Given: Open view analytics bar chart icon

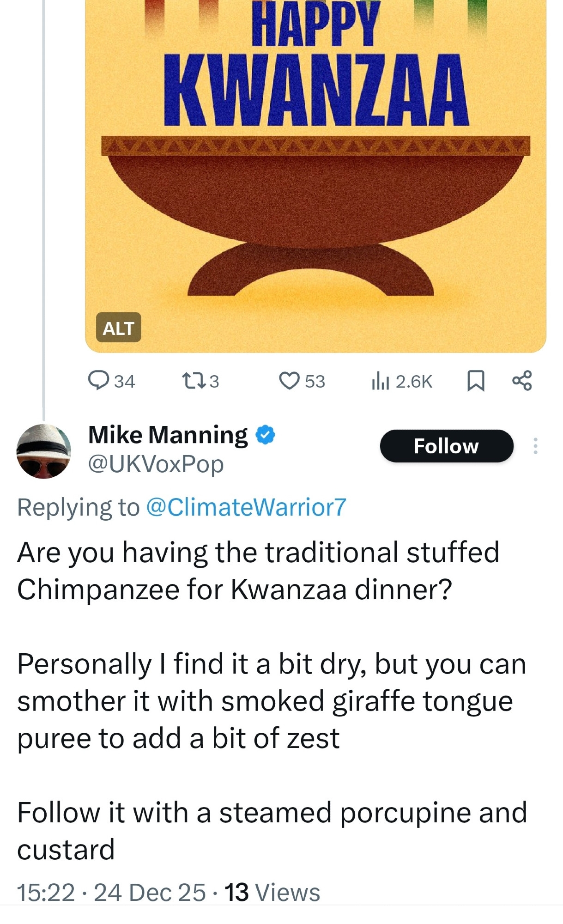Looking at the screenshot, I should tap(381, 381).
